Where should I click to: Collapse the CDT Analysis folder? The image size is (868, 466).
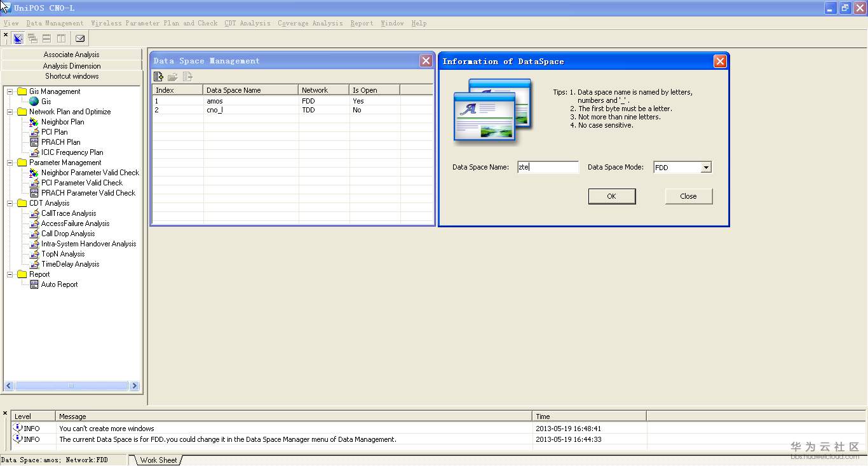(10, 203)
